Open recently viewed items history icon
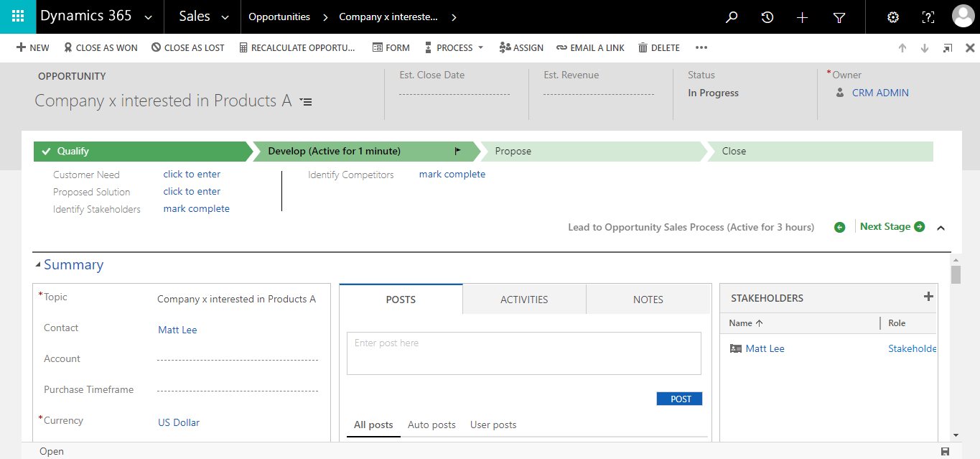 [x=767, y=17]
